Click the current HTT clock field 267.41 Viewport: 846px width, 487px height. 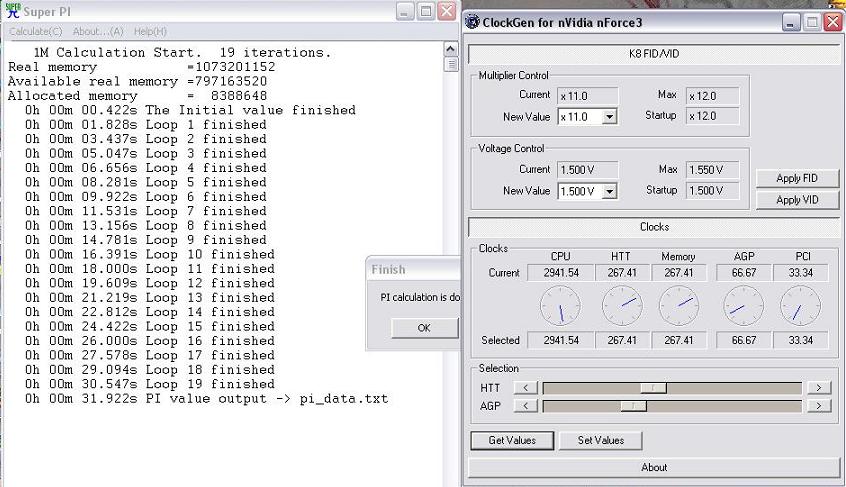click(622, 273)
